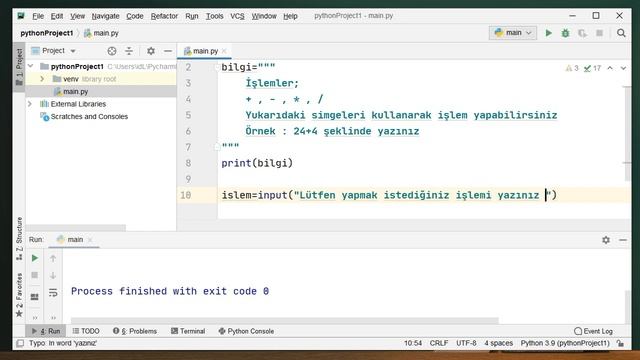
Task: Open Search Everywhere magnifier icon
Action: tap(621, 33)
